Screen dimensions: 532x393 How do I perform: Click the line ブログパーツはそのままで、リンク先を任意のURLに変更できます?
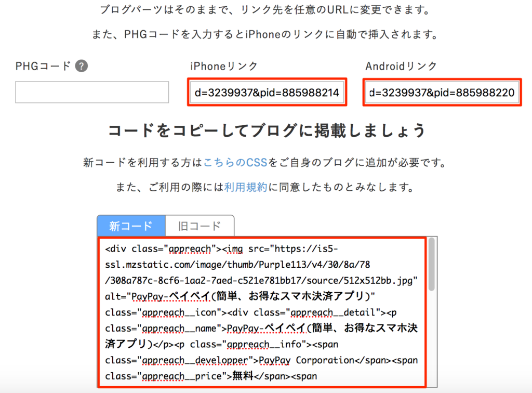[x=266, y=10]
